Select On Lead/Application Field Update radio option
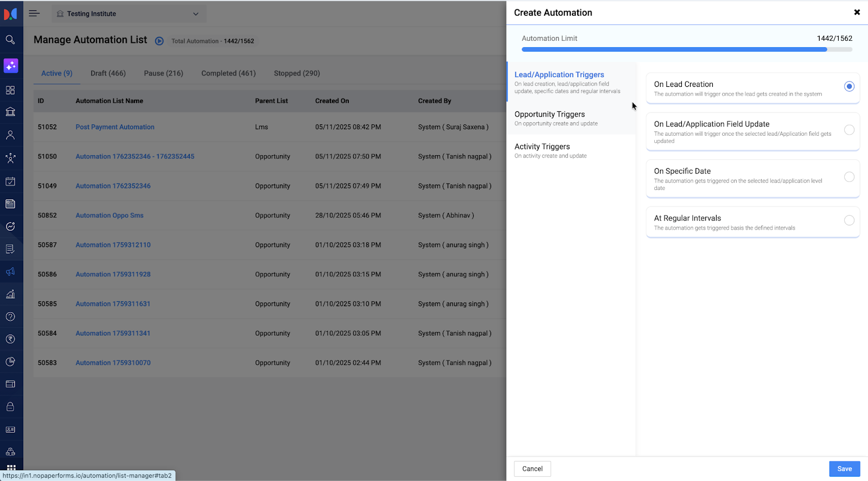The width and height of the screenshot is (868, 481). coord(849,130)
